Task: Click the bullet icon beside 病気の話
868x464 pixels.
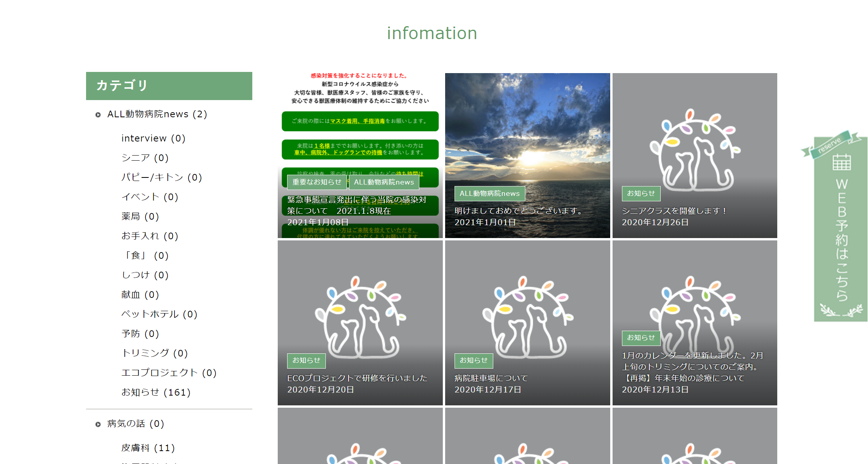Action: [x=98, y=424]
